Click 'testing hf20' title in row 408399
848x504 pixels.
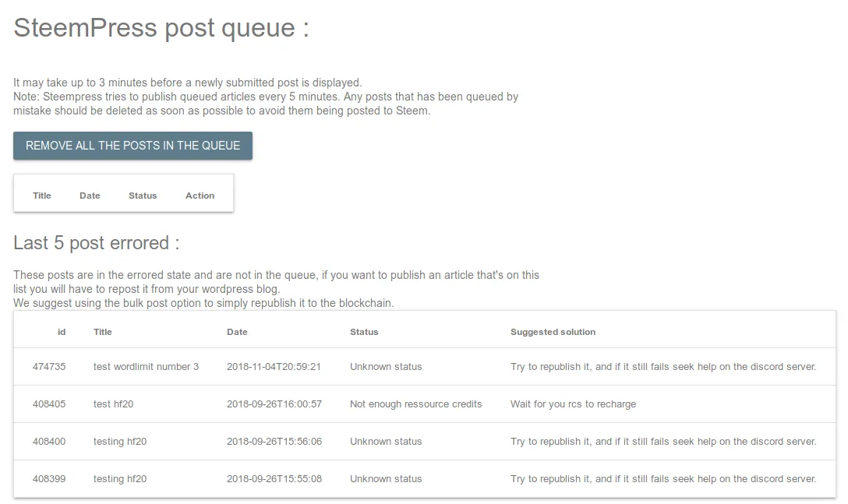click(x=120, y=478)
